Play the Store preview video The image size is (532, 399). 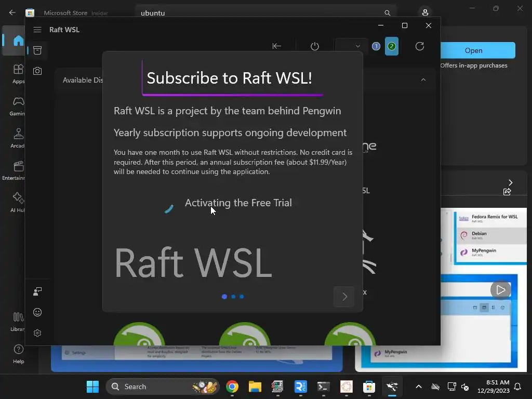500,290
